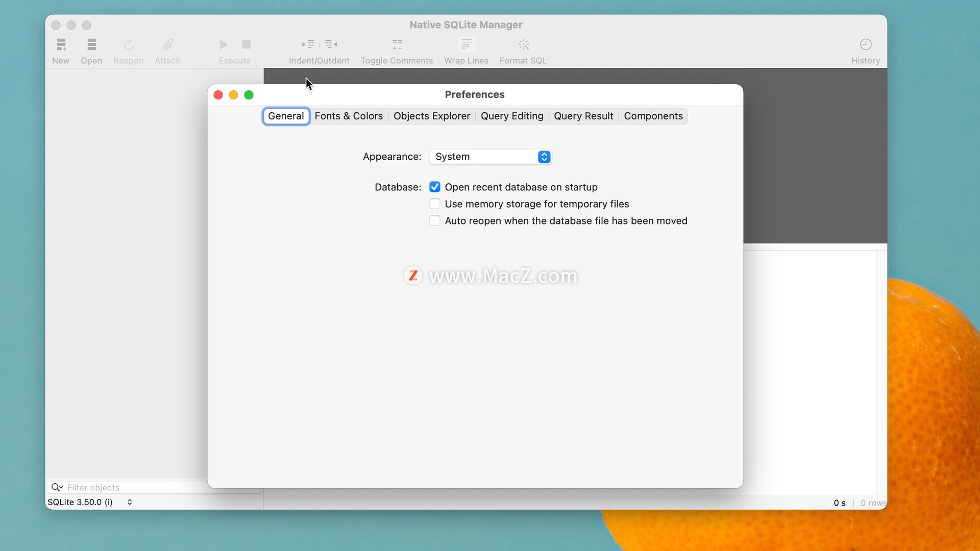Click the Preferences window title
The height and width of the screenshot is (551, 980).
[475, 94]
